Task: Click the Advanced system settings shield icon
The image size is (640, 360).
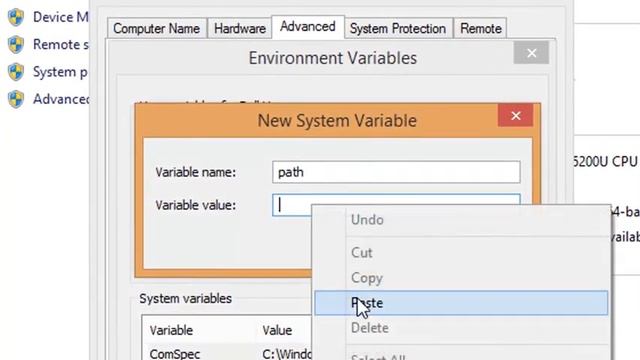Action: coord(16,99)
